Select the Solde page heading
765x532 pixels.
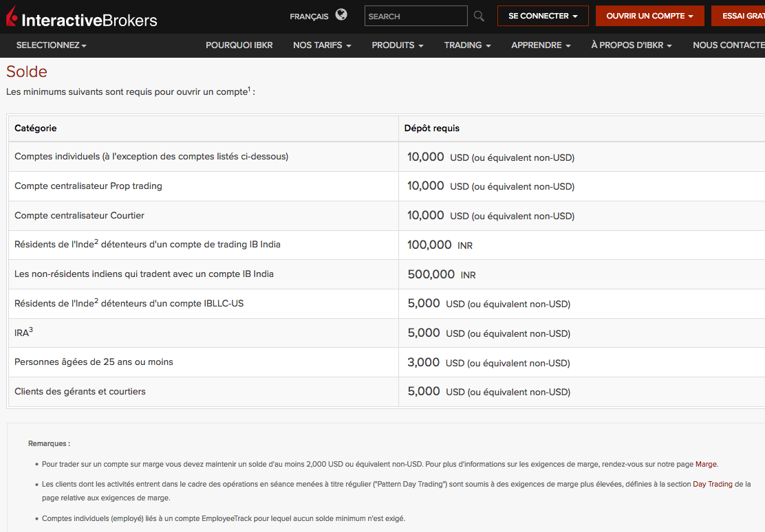coord(27,71)
